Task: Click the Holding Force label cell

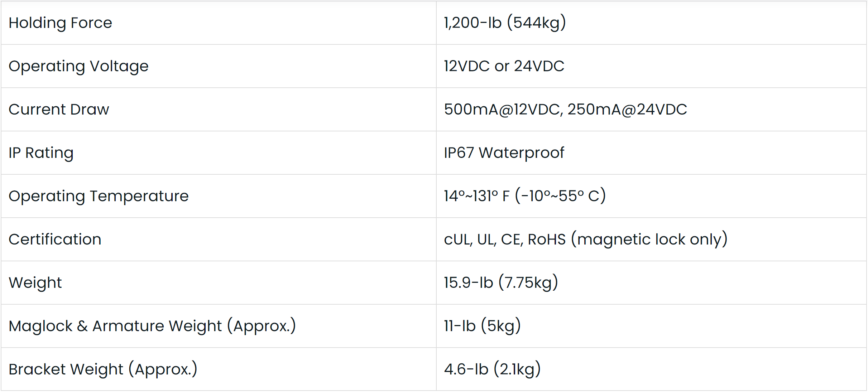Action: coord(60,23)
